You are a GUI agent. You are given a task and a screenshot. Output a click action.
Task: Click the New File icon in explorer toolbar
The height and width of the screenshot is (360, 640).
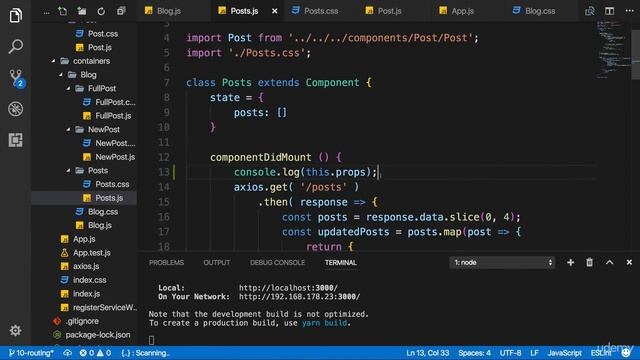pyautogui.click(x=62, y=11)
